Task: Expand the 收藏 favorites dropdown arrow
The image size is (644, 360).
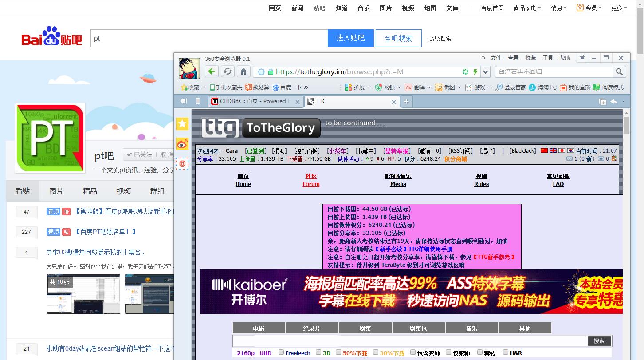Action: (204, 87)
